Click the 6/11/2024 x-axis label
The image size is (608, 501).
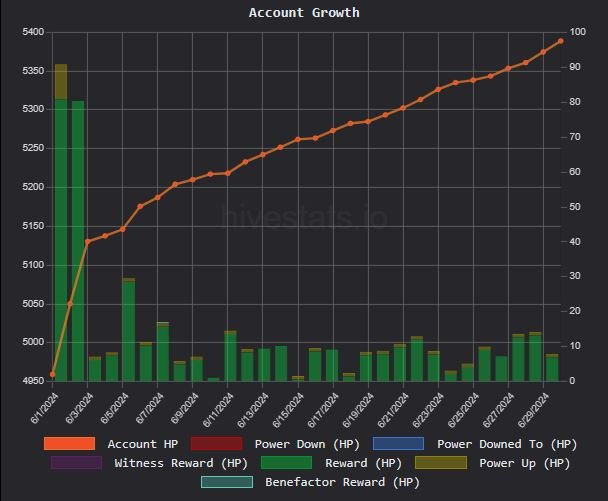click(x=218, y=409)
